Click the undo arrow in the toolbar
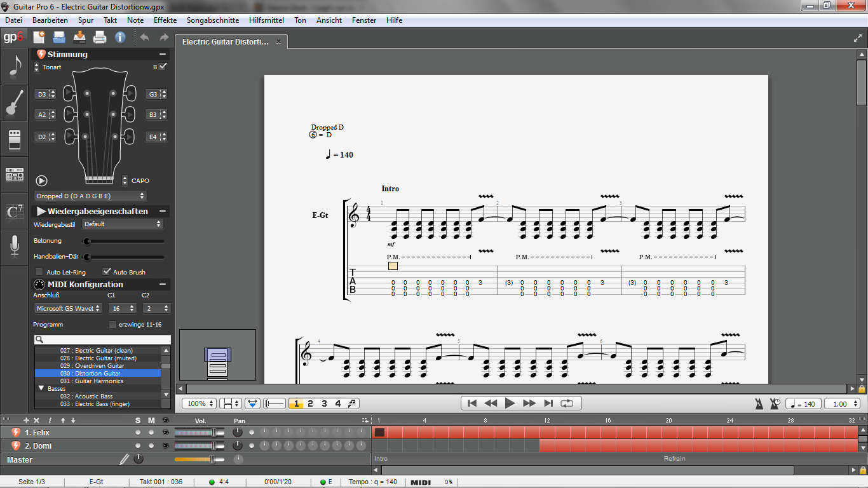This screenshot has height=488, width=868. (x=145, y=37)
